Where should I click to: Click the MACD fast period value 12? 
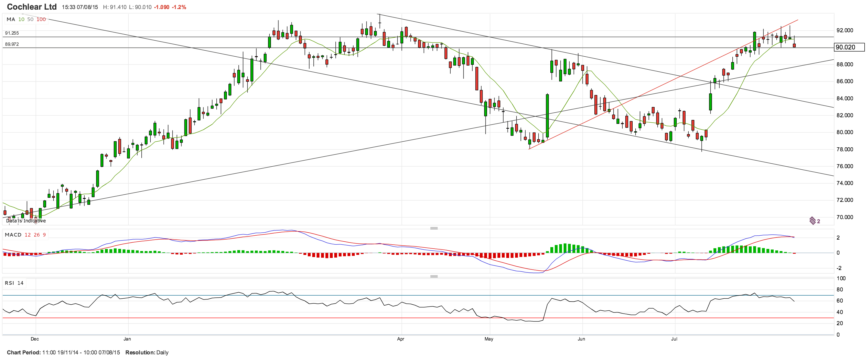point(28,235)
